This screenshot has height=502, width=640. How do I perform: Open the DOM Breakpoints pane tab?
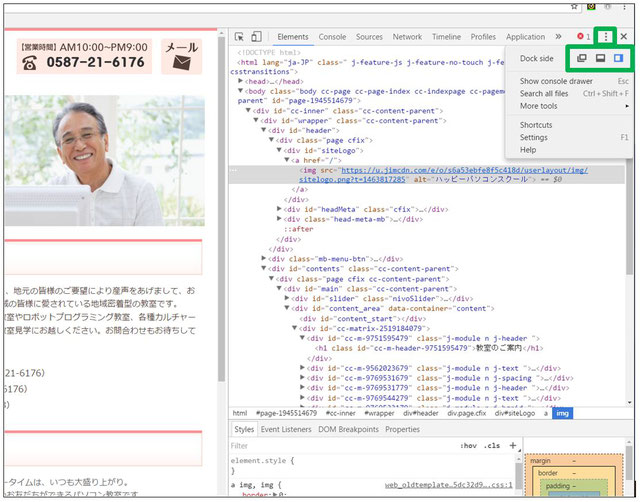pyautogui.click(x=348, y=429)
